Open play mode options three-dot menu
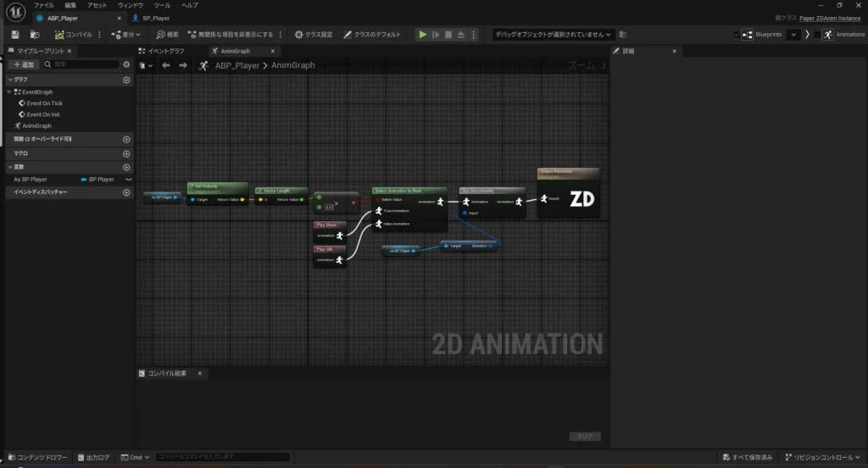Image resolution: width=868 pixels, height=468 pixels. pos(473,35)
